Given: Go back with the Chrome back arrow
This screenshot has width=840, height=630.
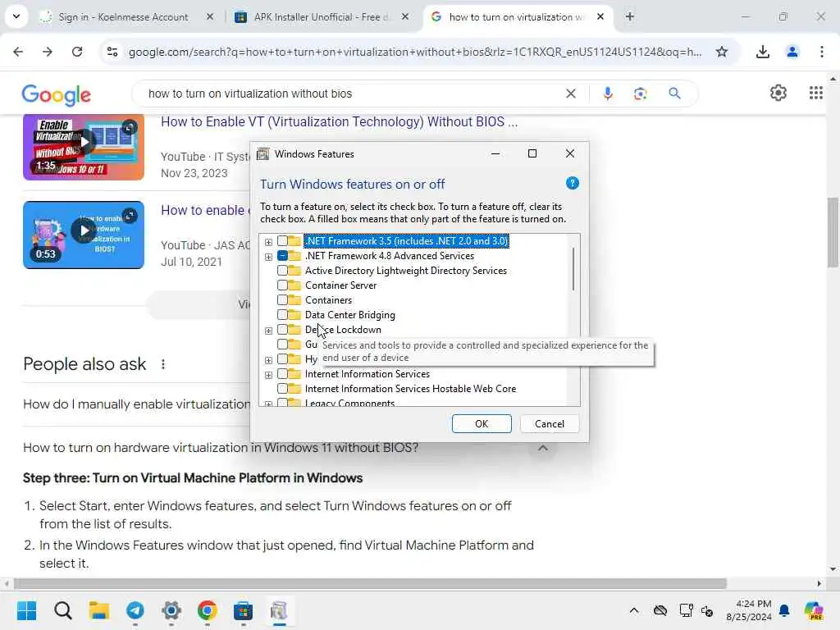Looking at the screenshot, I should tap(18, 52).
